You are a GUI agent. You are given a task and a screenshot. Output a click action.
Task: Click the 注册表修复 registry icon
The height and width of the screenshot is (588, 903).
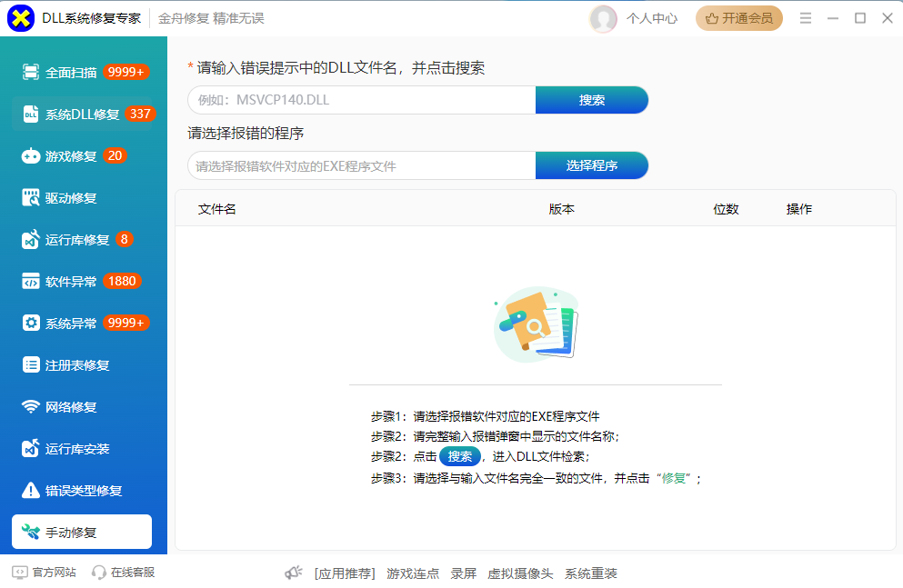coord(31,365)
